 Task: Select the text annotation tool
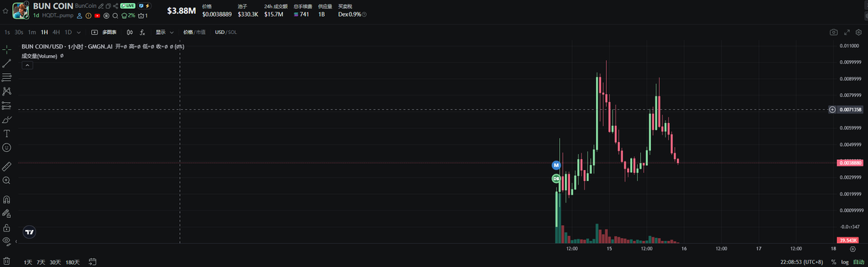(x=7, y=133)
